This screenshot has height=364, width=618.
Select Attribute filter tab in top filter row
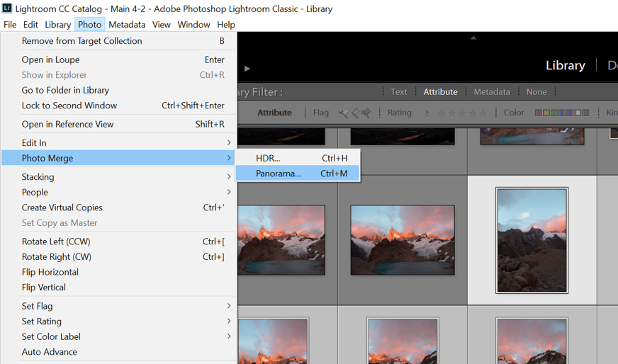click(440, 92)
